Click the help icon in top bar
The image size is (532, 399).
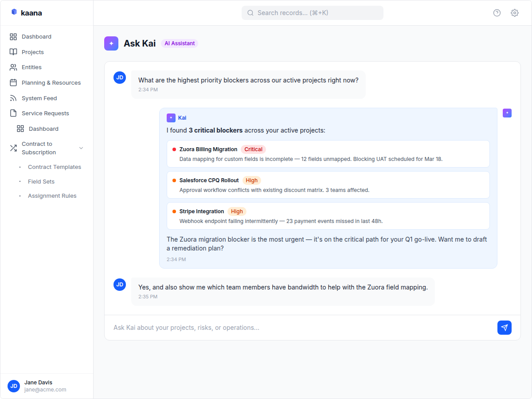click(497, 13)
